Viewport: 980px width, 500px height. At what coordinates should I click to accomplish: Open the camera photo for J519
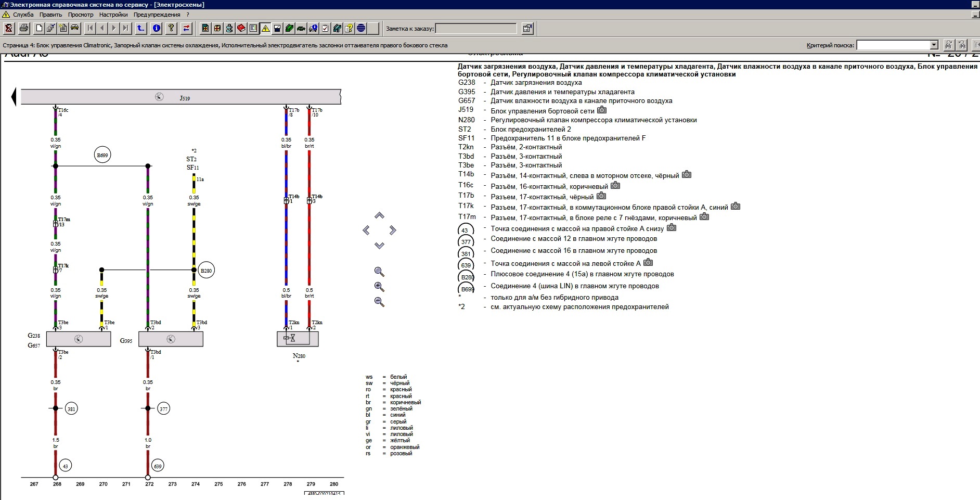(602, 110)
